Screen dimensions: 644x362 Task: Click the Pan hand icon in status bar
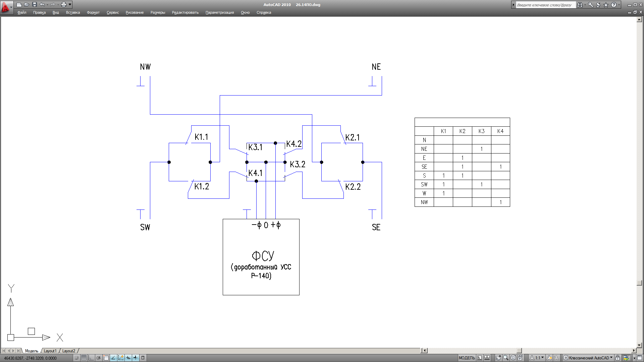498,358
